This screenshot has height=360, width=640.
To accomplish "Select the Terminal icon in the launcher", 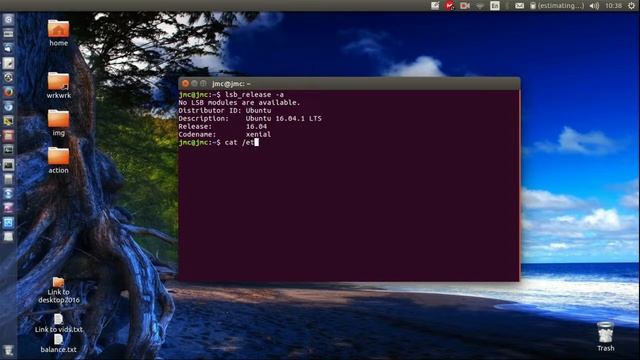I will click(8, 165).
